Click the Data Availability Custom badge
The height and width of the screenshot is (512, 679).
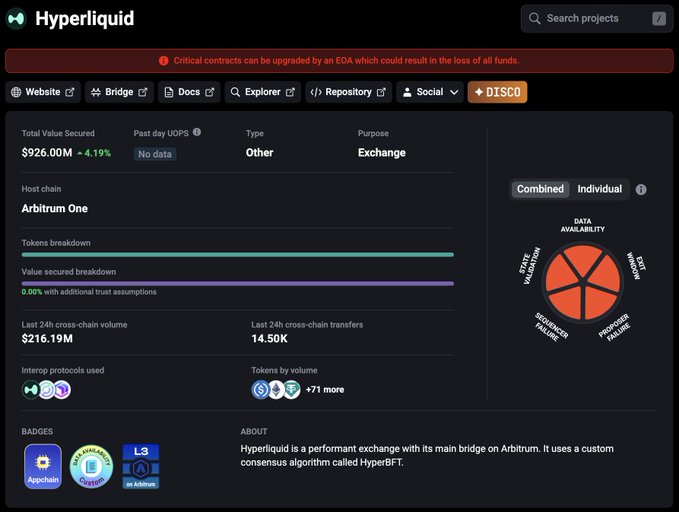tap(91, 467)
